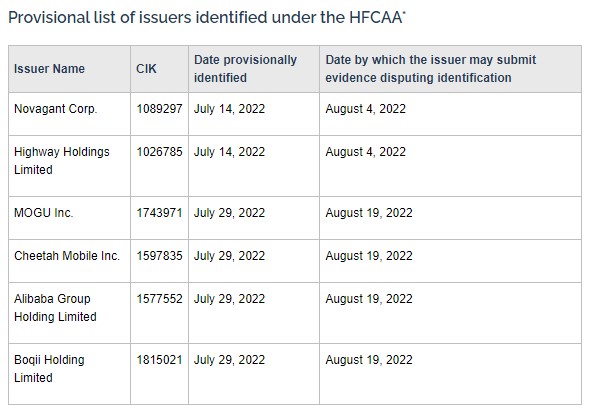The height and width of the screenshot is (416, 590).
Task: Select Boqii Holding Limited issuer name
Action: (x=49, y=369)
